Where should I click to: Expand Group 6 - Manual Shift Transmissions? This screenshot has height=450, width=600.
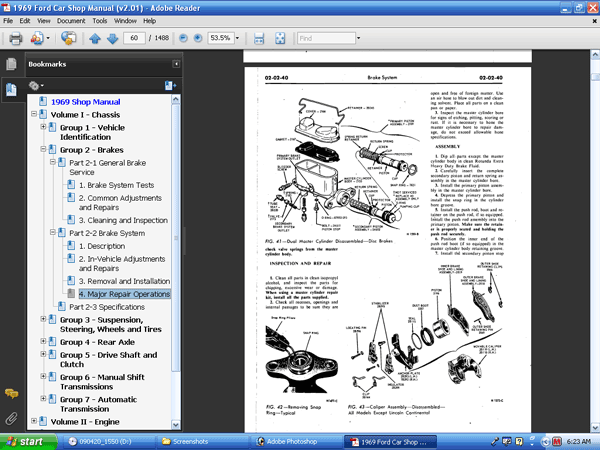pyautogui.click(x=43, y=376)
